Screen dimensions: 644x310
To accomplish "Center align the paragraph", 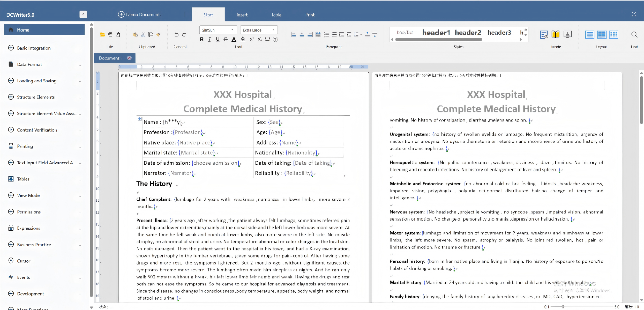I will pos(302,35).
